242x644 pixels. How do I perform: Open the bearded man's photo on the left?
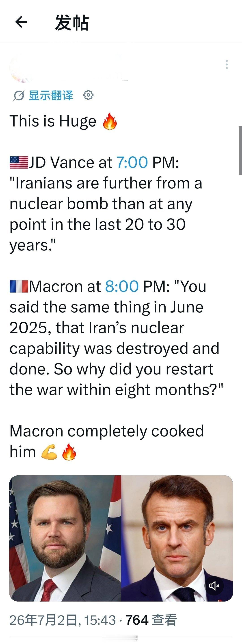tap(65, 538)
